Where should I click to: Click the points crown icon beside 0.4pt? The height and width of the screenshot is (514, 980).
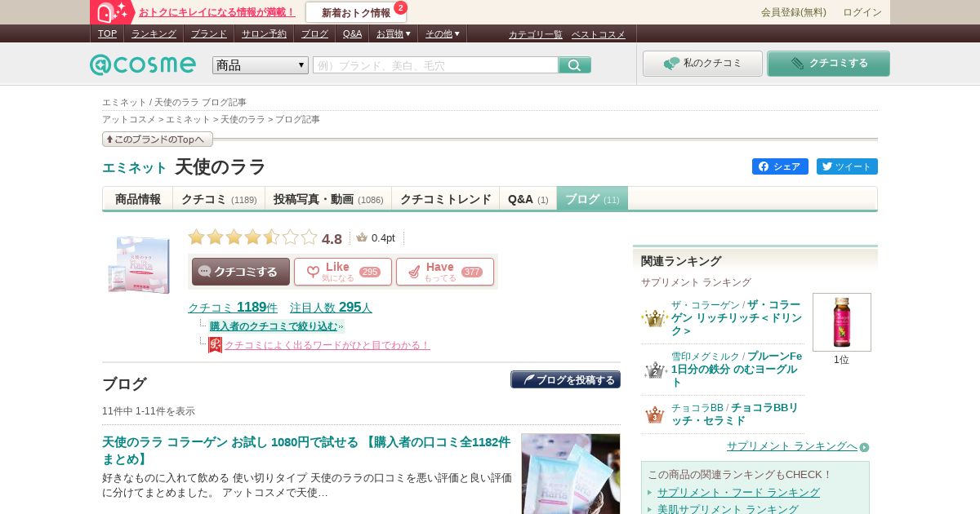(362, 237)
